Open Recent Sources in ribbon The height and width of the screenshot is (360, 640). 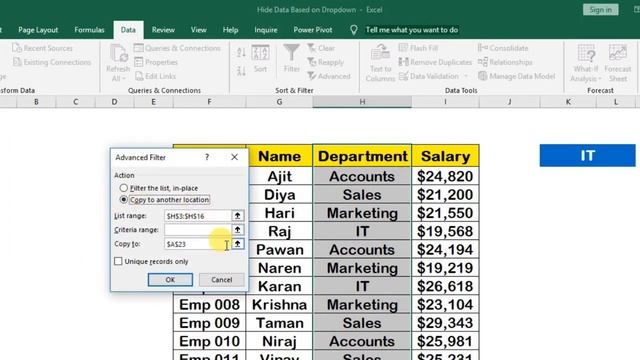click(42, 48)
